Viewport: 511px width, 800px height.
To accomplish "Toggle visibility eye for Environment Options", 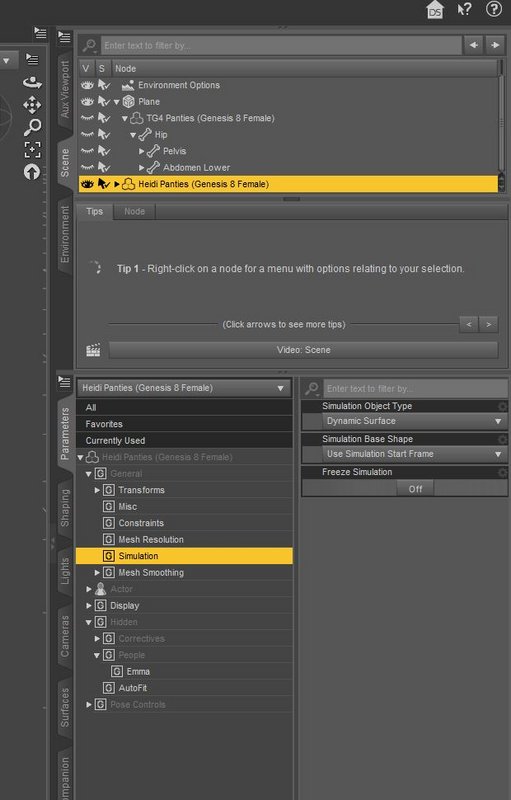I will tap(87, 85).
